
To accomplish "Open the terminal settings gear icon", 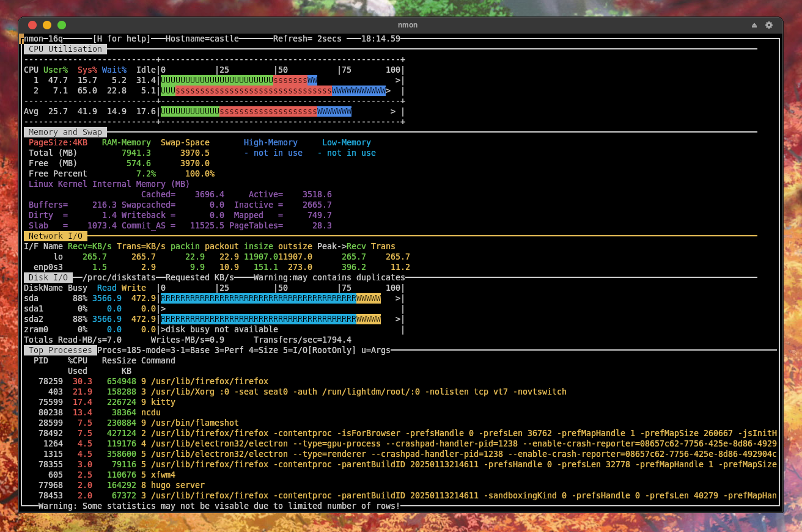I will point(768,25).
